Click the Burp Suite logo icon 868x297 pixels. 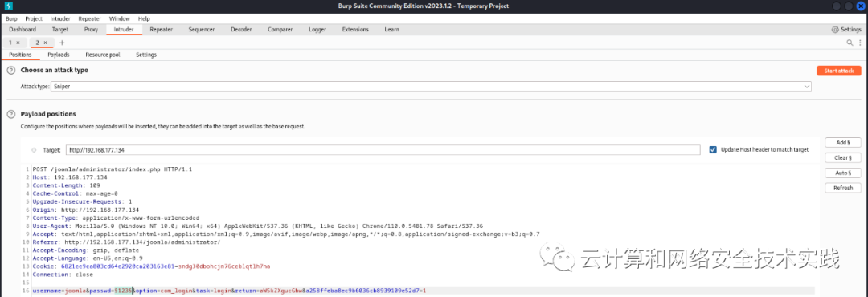point(8,6)
